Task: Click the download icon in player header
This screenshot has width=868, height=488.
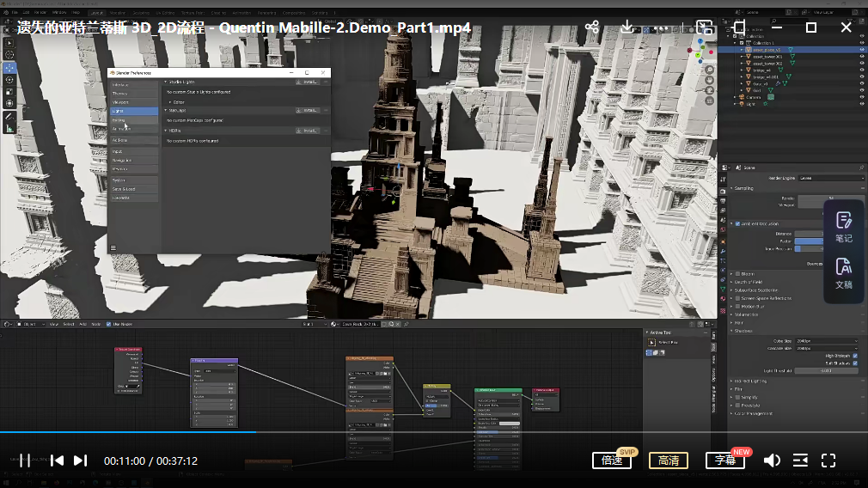Action: (627, 27)
